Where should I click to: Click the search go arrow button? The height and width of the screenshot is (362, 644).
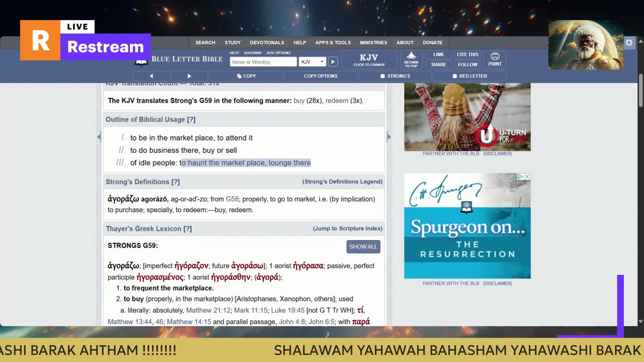click(x=333, y=62)
